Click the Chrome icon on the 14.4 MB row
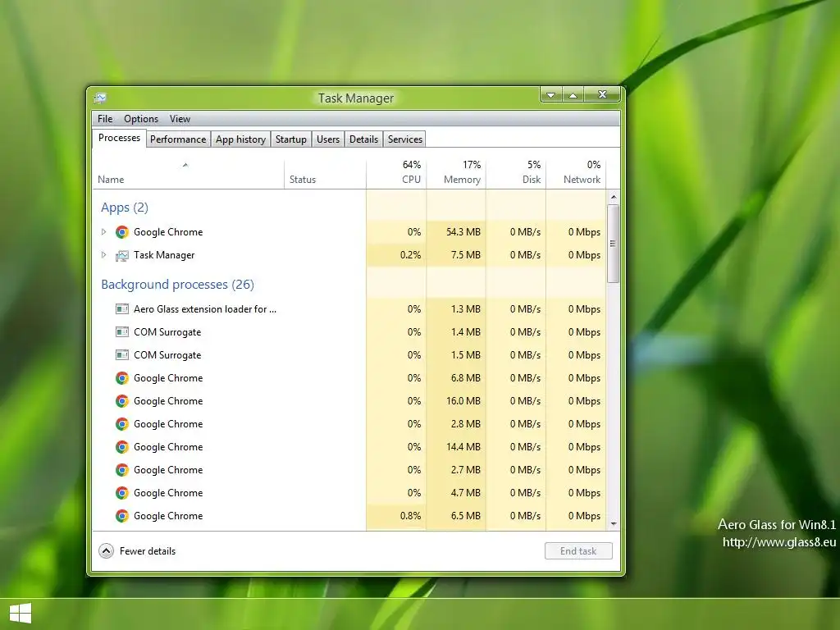 tap(122, 447)
